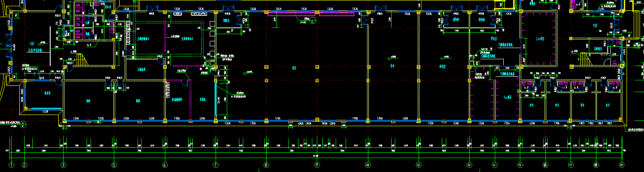The height and width of the screenshot is (172, 644).
Task: Click grid axis bubble number 12
Action: [418, 165]
